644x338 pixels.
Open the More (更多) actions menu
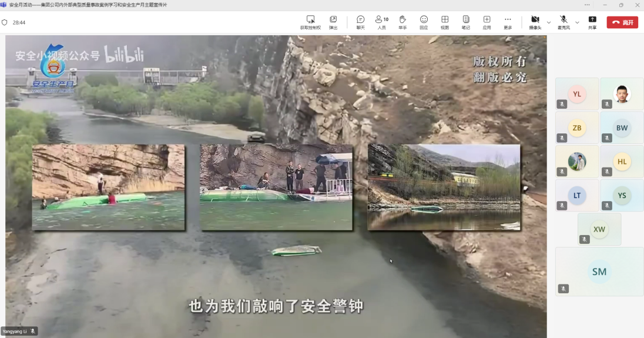pos(508,20)
